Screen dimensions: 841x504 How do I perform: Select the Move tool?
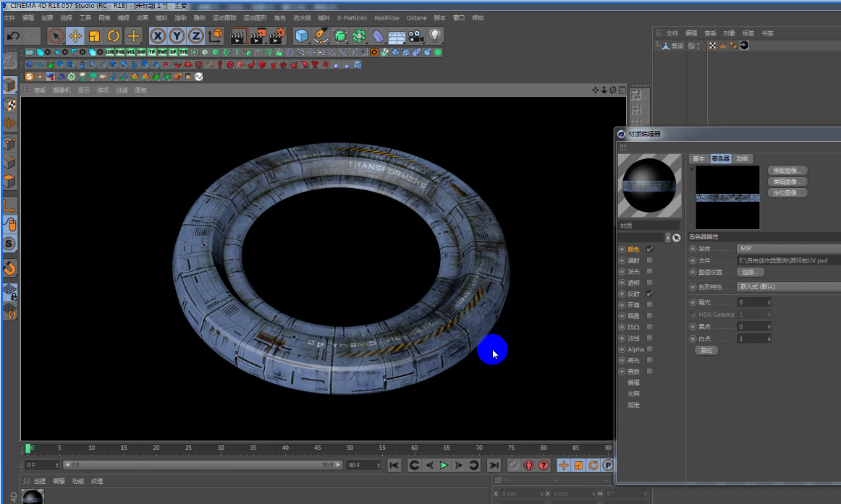(75, 35)
